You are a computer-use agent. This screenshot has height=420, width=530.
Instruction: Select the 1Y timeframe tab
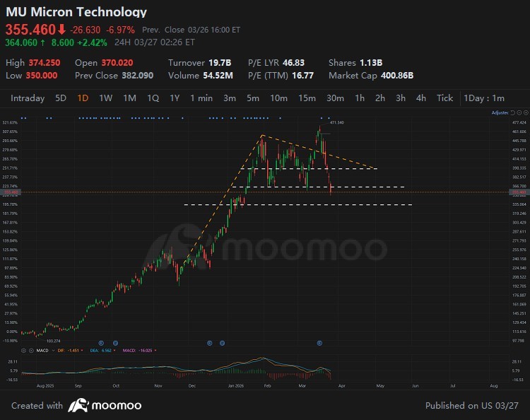click(175, 98)
